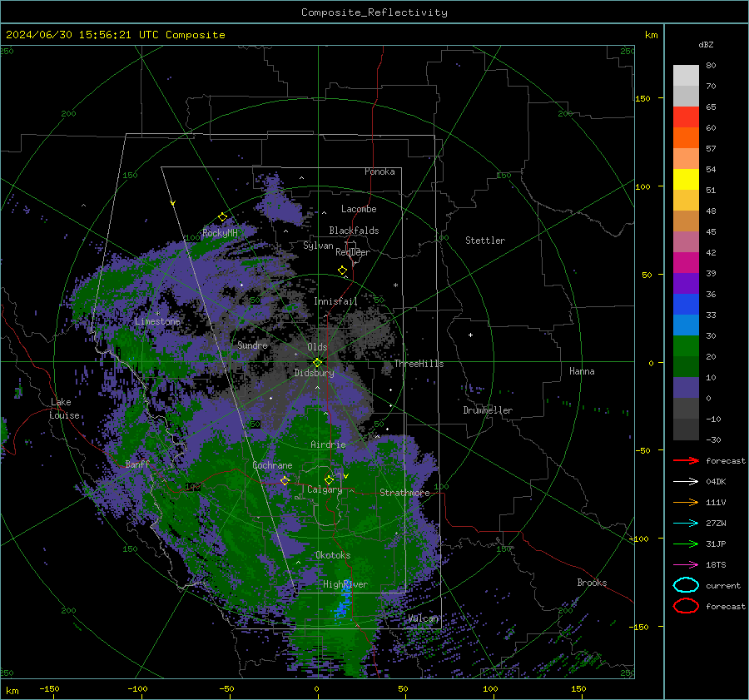This screenshot has height=700, width=749.
Task: Click the yellow diamond marker below Cochrane
Action: pos(285,480)
